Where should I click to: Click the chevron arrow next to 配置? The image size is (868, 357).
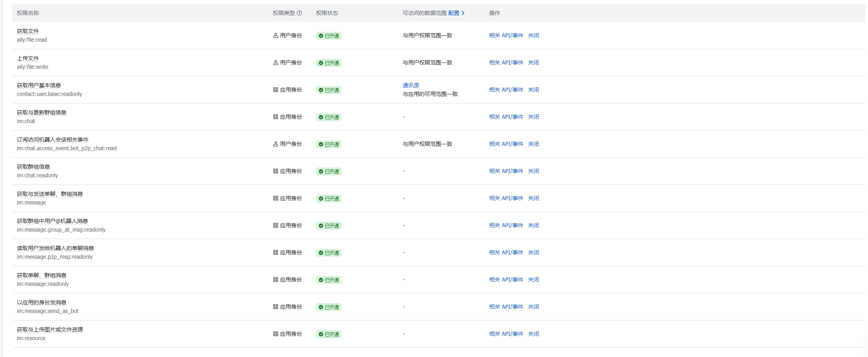463,13
